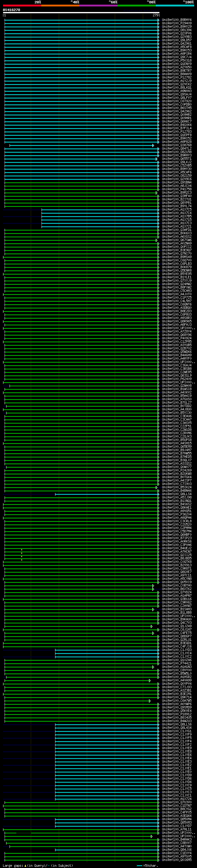Select the UniRef100_Q7VDZ4 label
The height and width of the screenshot is (868, 197).
tap(177, 592)
